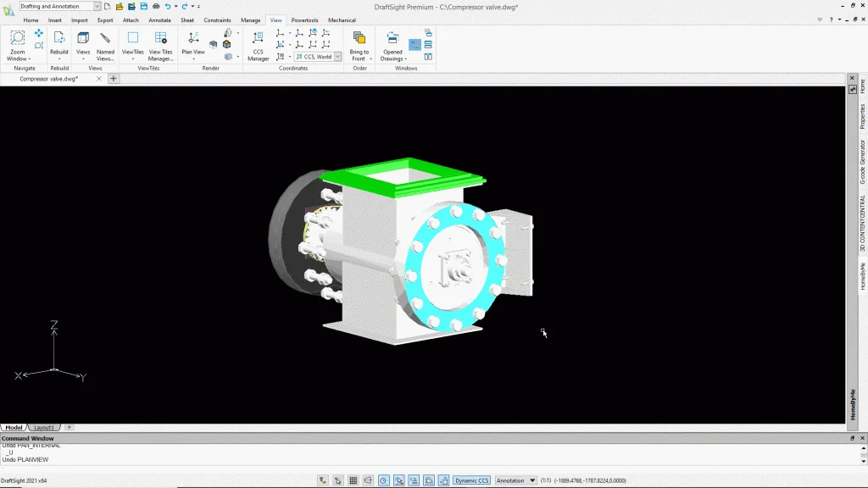868x488 pixels.
Task: Open the CCS Manager
Action: pyautogui.click(x=258, y=38)
